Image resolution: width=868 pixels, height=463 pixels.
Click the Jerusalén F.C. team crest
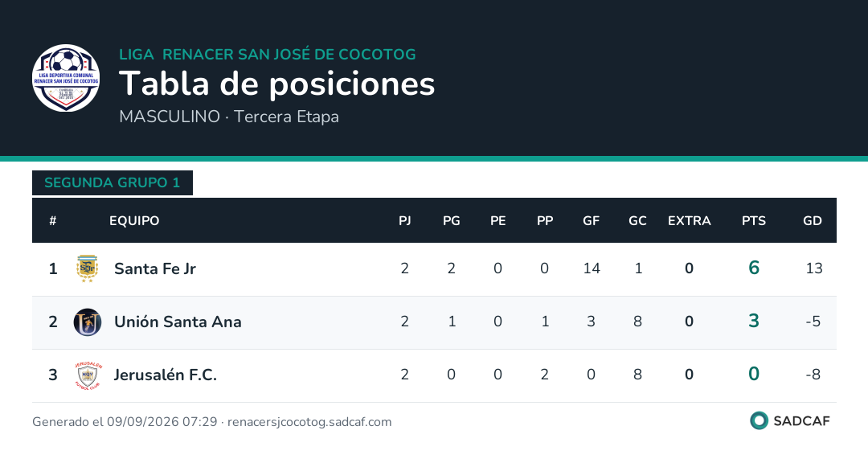point(88,375)
